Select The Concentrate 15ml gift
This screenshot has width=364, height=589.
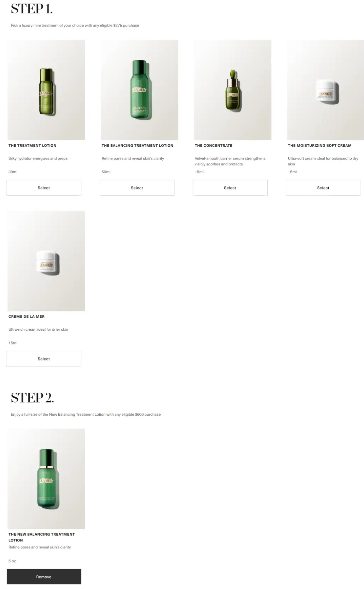tap(230, 188)
